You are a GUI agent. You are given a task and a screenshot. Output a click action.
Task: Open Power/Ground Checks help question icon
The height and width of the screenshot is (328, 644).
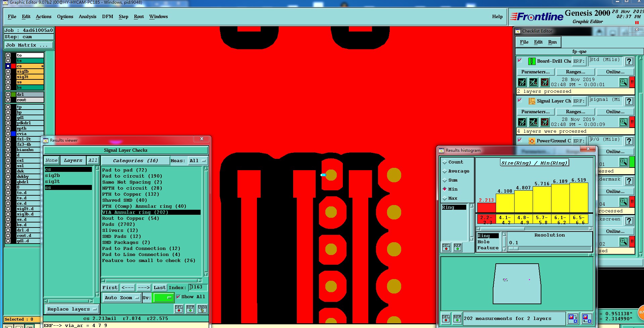point(629,141)
